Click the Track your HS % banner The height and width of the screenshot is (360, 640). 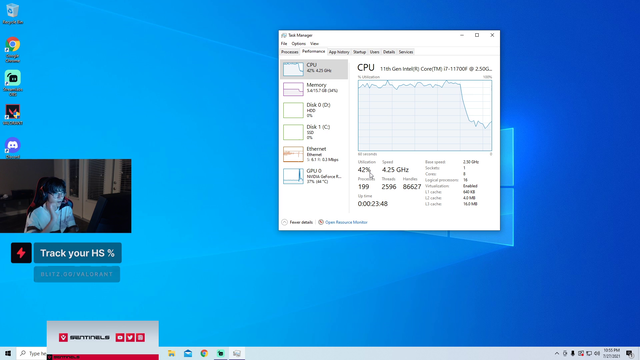pos(78,253)
